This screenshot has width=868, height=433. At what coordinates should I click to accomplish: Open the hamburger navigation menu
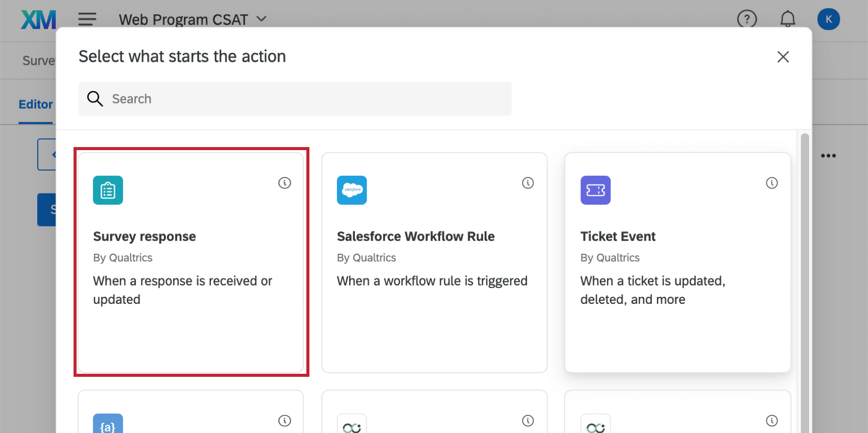[87, 19]
